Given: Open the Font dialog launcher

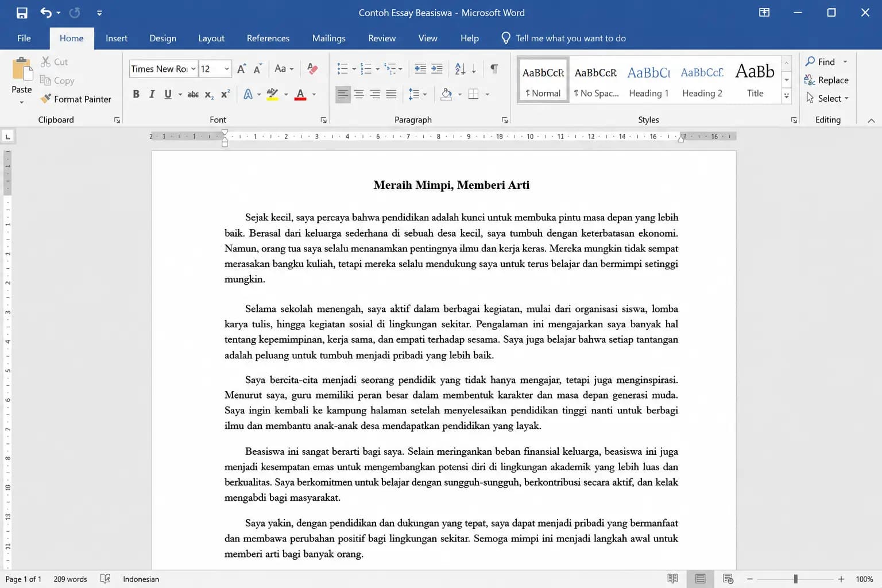Looking at the screenshot, I should point(324,120).
